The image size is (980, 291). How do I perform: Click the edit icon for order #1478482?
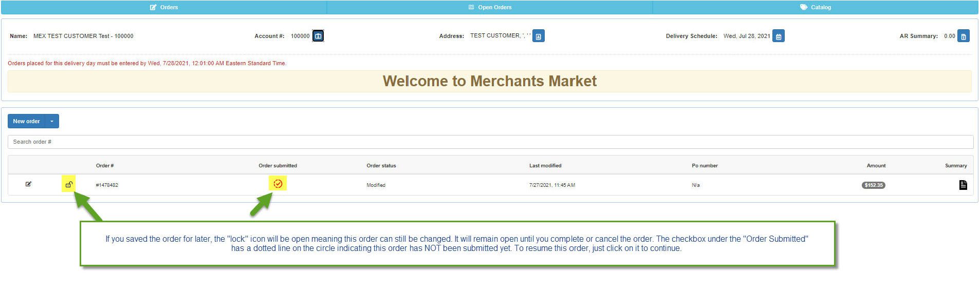(x=28, y=184)
